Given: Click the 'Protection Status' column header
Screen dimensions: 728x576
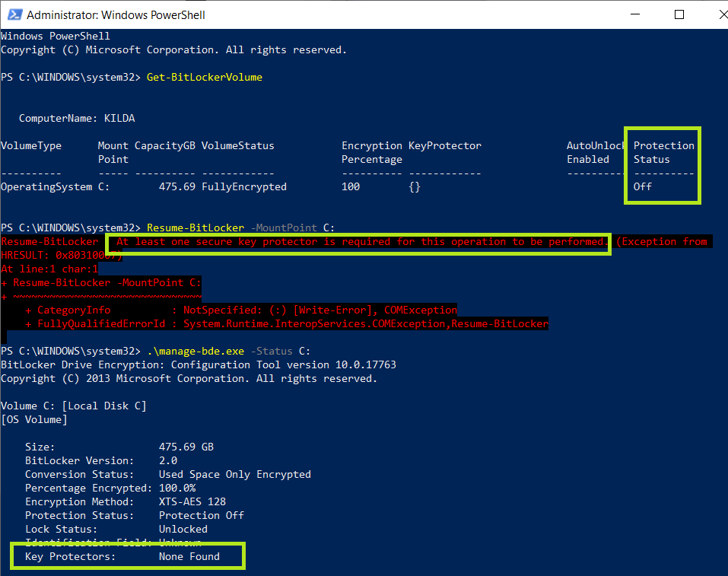Looking at the screenshot, I should (663, 152).
